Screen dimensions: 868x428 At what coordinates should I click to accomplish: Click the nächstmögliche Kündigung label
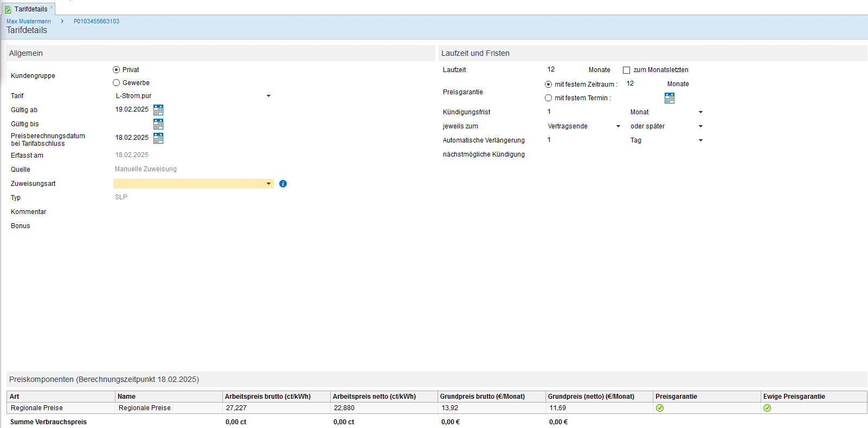pyautogui.click(x=484, y=154)
